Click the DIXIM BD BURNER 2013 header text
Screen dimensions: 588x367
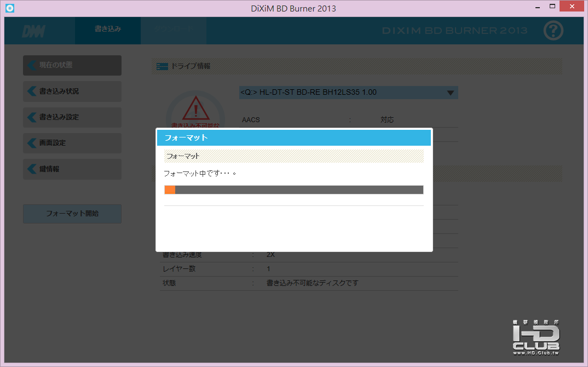tap(454, 31)
